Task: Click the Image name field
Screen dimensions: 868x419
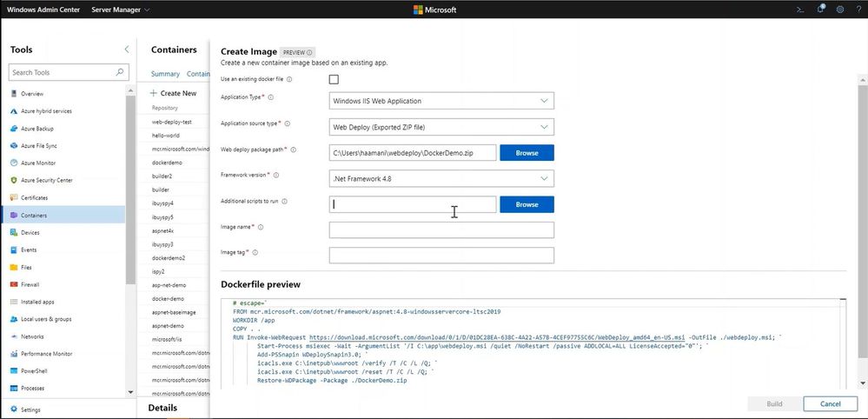Action: tap(441, 229)
